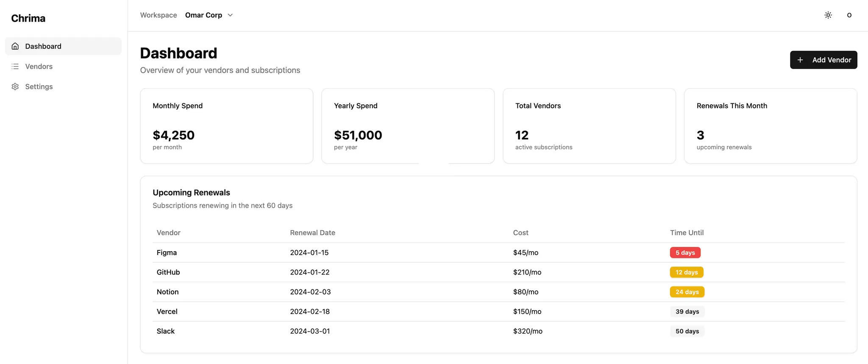The image size is (868, 364).
Task: Click the renewal date 2024-03-01
Action: 310,331
